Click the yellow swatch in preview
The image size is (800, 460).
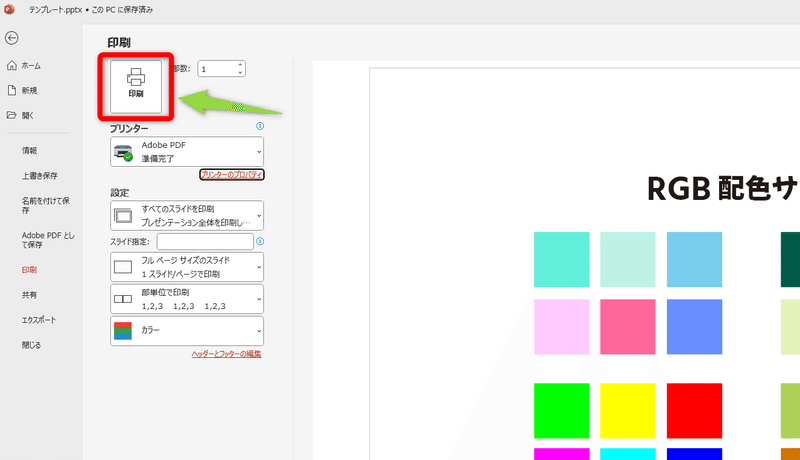pyautogui.click(x=628, y=411)
